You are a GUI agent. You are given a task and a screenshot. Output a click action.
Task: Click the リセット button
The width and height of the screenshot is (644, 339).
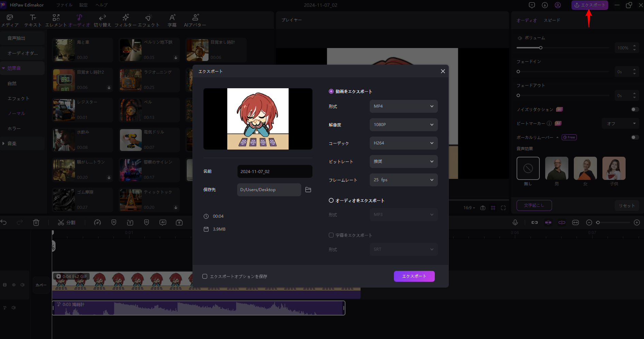click(x=627, y=205)
